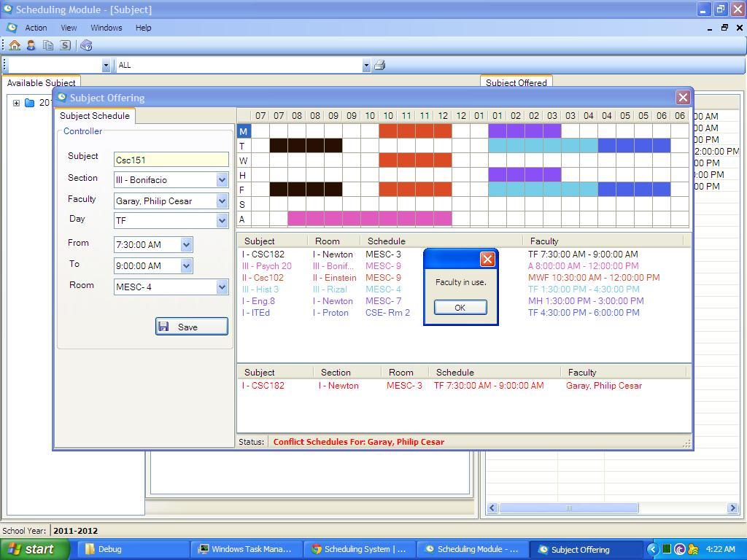Expand the ALL filter dropdown

point(366,66)
